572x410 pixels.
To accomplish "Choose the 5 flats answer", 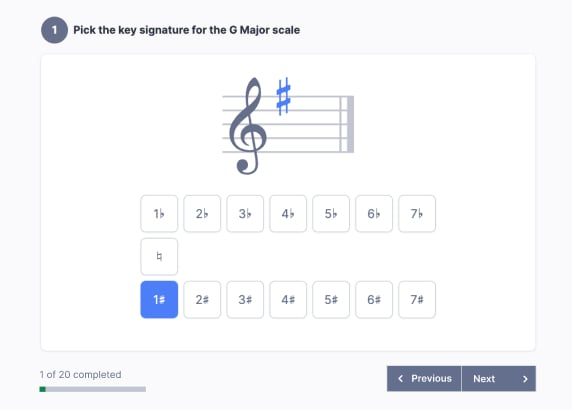I will point(331,214).
